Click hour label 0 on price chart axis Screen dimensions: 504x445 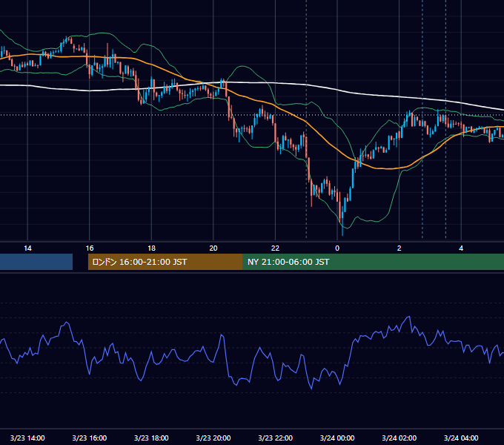pos(337,248)
